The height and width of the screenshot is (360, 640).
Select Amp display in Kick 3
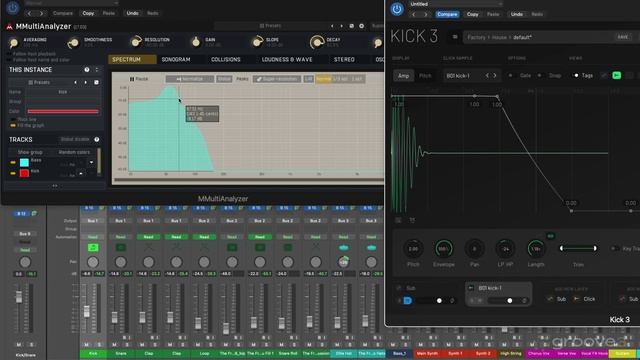click(x=403, y=76)
